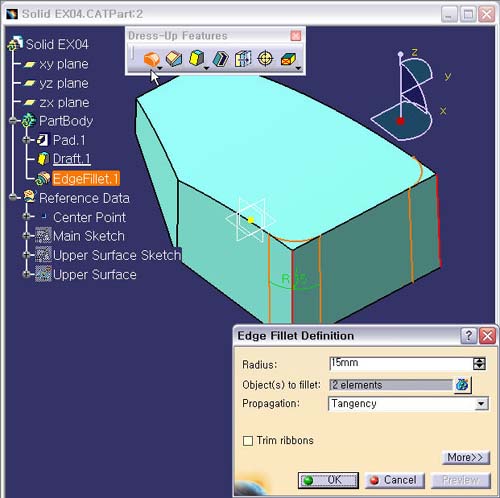Click the Radius stepper arrows
This screenshot has height=498, width=500.
click(x=479, y=364)
